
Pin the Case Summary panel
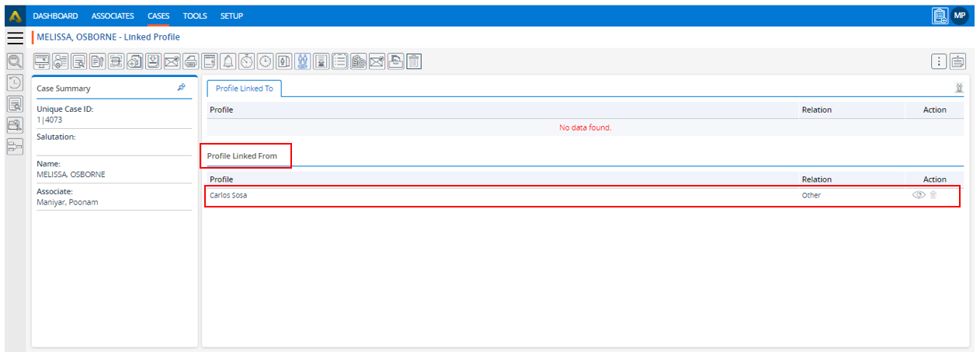tap(181, 88)
